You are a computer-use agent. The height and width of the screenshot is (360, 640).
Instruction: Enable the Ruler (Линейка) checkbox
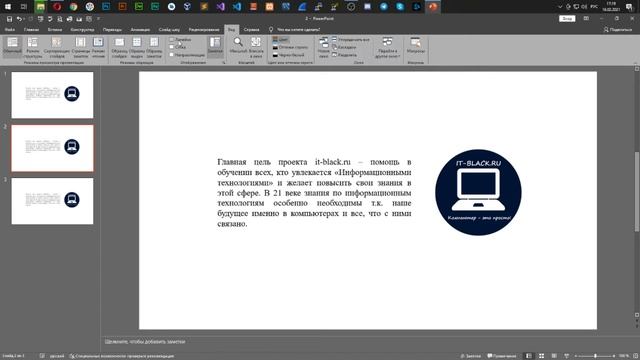(x=172, y=40)
